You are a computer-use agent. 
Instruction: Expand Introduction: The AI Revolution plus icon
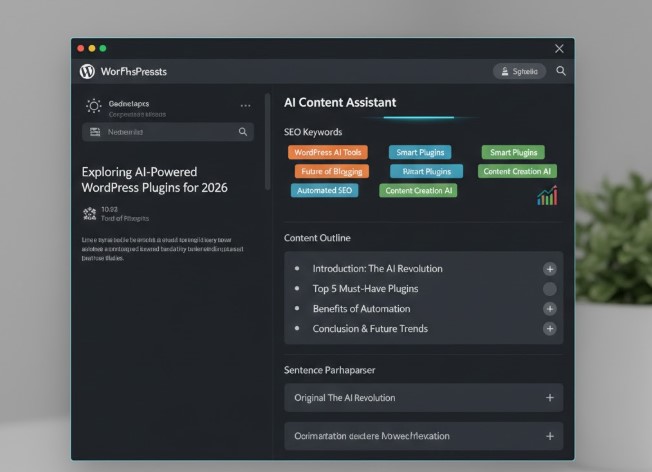point(550,269)
